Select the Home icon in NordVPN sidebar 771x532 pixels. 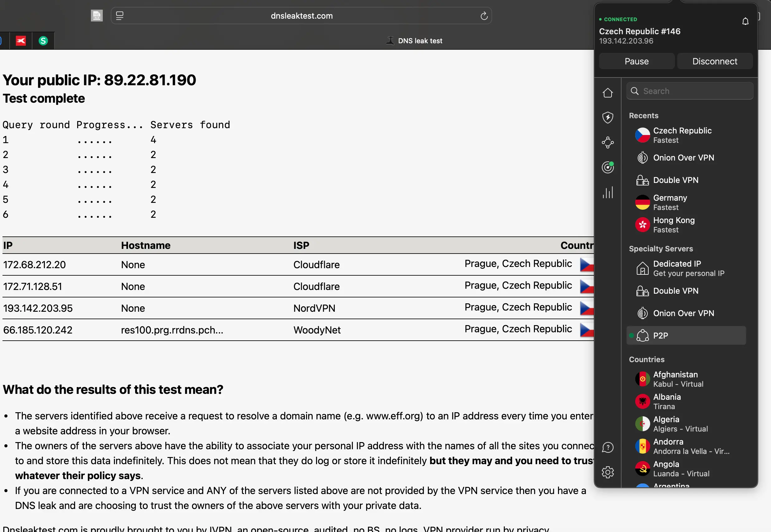608,93
